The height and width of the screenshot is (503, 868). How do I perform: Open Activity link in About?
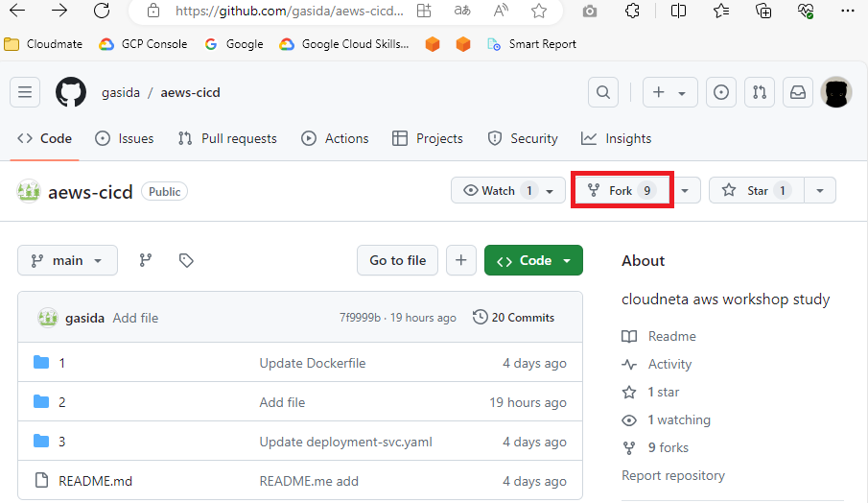tap(657, 365)
